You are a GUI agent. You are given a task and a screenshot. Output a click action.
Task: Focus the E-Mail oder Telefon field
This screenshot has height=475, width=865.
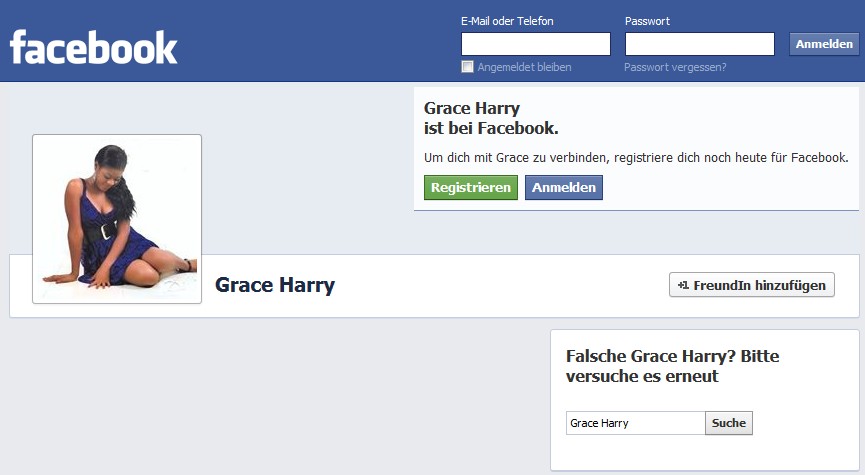536,44
